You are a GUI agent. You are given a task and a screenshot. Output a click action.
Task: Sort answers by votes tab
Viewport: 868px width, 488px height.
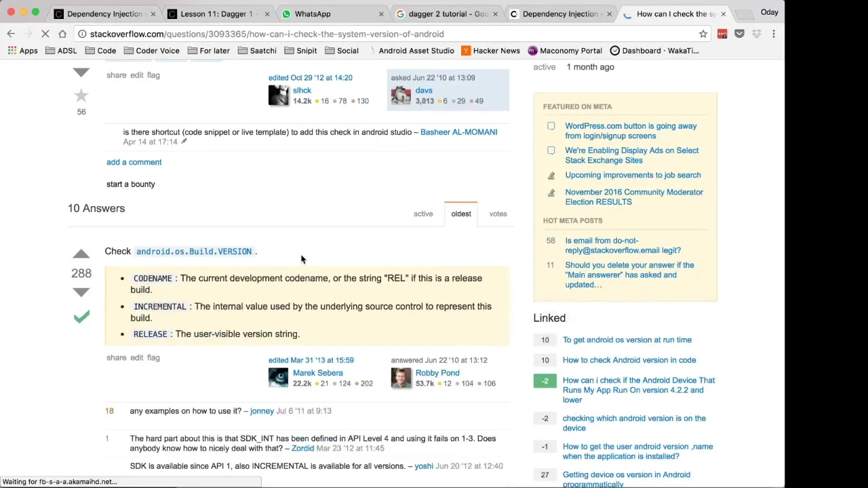click(498, 214)
